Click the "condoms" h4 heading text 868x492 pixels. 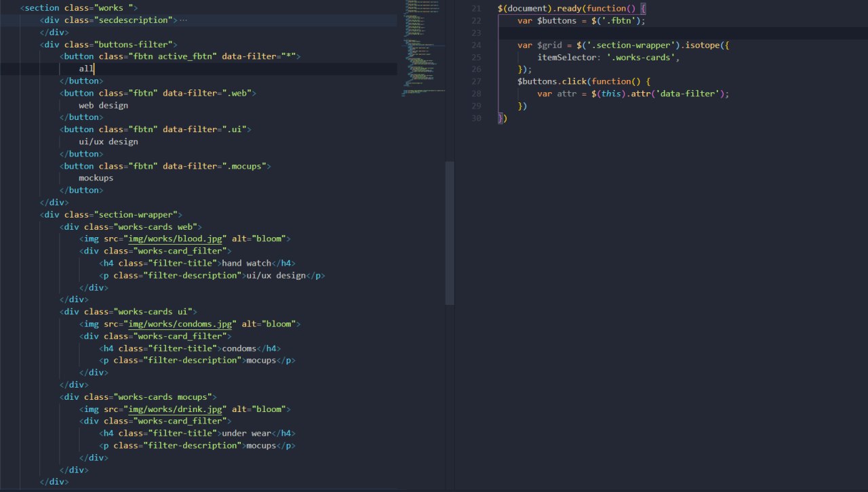click(239, 348)
